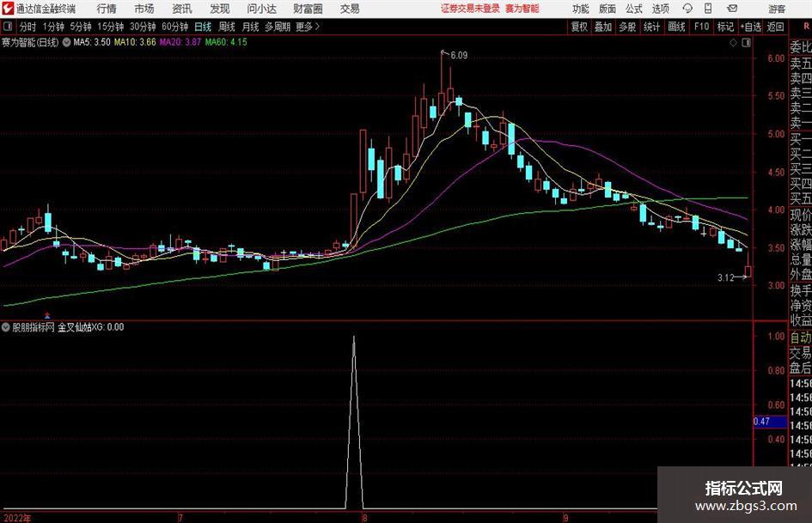The image size is (812, 523).
Task: Click the MA20: 3.87 indicator label
Action: [x=180, y=42]
